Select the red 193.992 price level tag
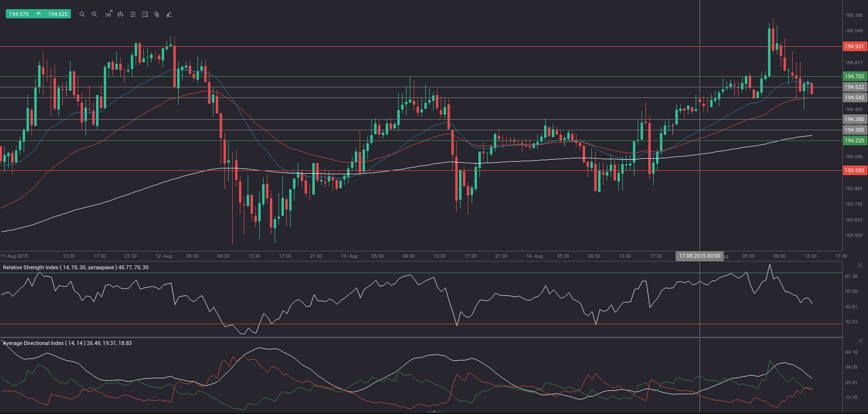868x414 pixels. [x=854, y=170]
